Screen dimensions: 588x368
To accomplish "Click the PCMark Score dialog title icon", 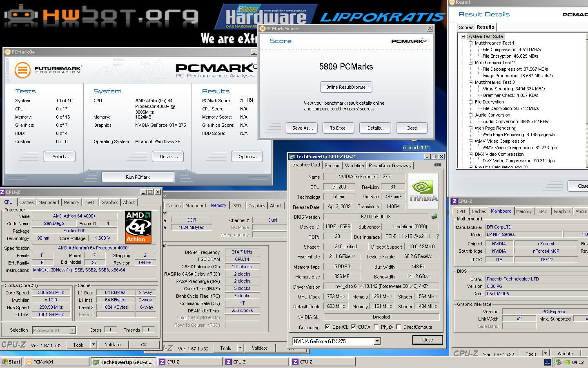I will click(x=263, y=29).
